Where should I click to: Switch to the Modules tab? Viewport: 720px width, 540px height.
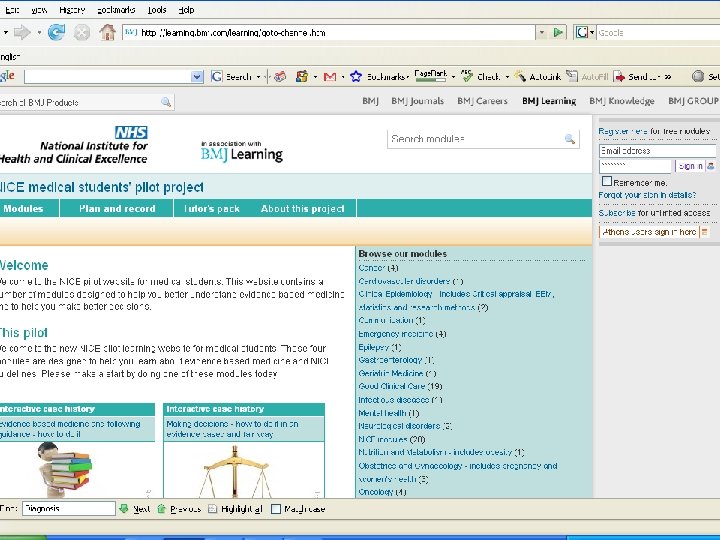(24, 208)
